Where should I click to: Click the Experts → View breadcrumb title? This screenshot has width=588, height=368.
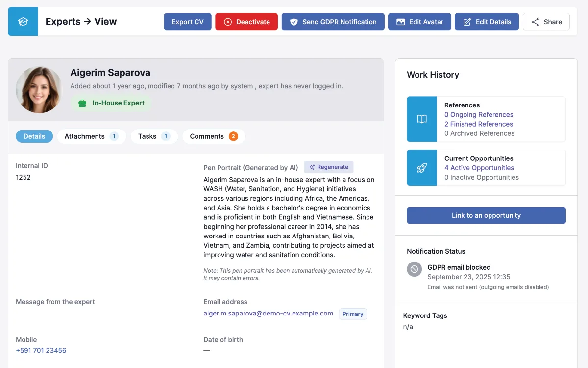81,22
